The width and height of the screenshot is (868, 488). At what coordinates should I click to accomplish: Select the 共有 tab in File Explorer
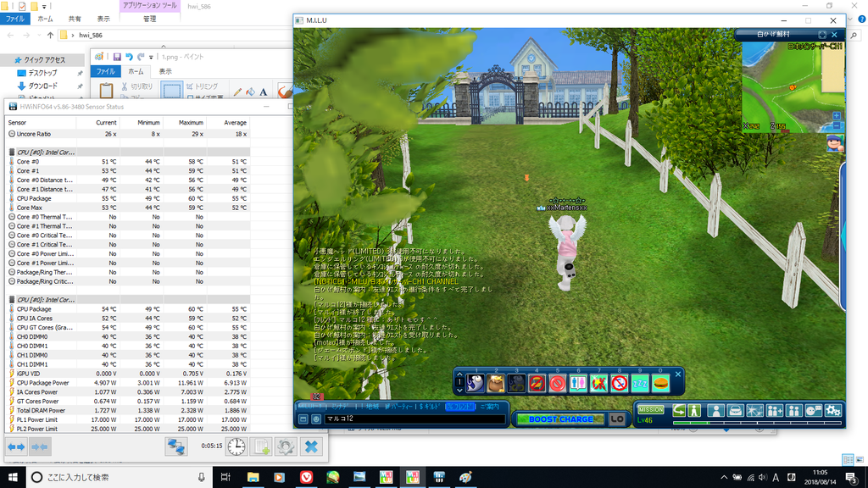(x=75, y=19)
